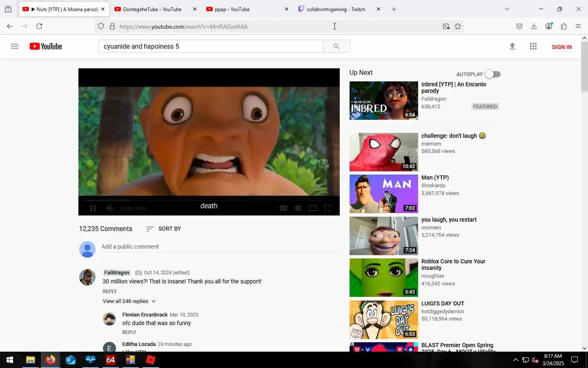Open the Sort By comments menu
Viewport: 588px width, 368px height.
(x=164, y=229)
